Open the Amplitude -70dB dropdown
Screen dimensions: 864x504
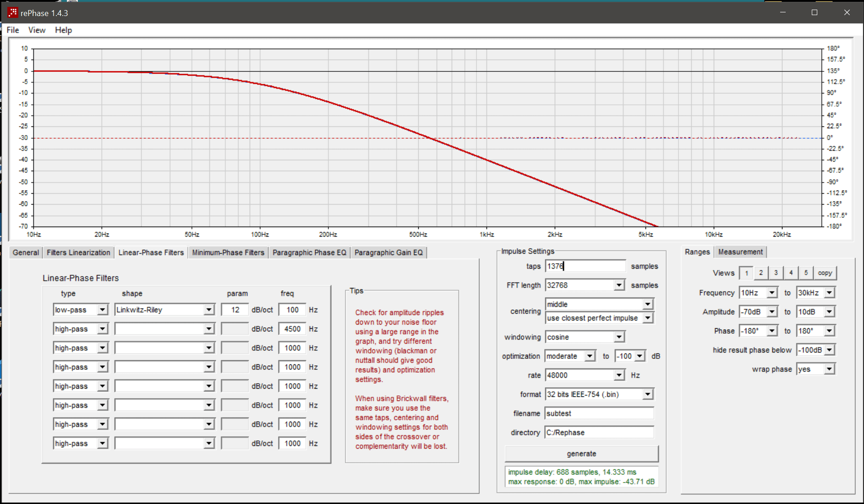(x=772, y=312)
